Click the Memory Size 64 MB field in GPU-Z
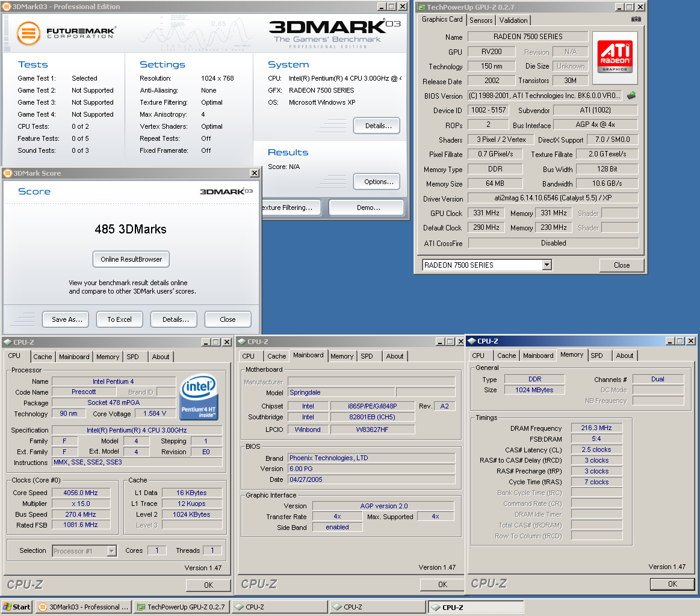Screen dimensions: 700x616 tap(495, 183)
